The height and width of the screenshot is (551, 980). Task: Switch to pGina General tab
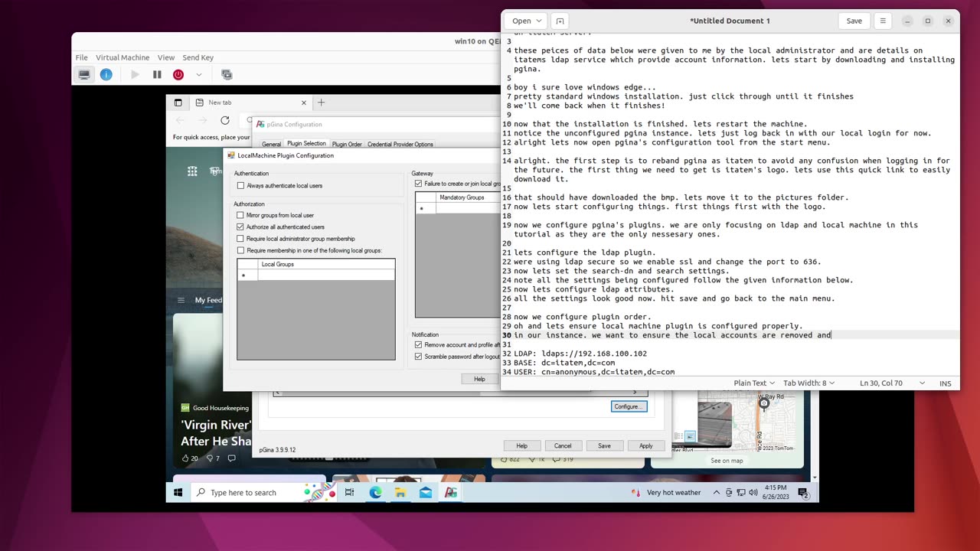tap(271, 144)
